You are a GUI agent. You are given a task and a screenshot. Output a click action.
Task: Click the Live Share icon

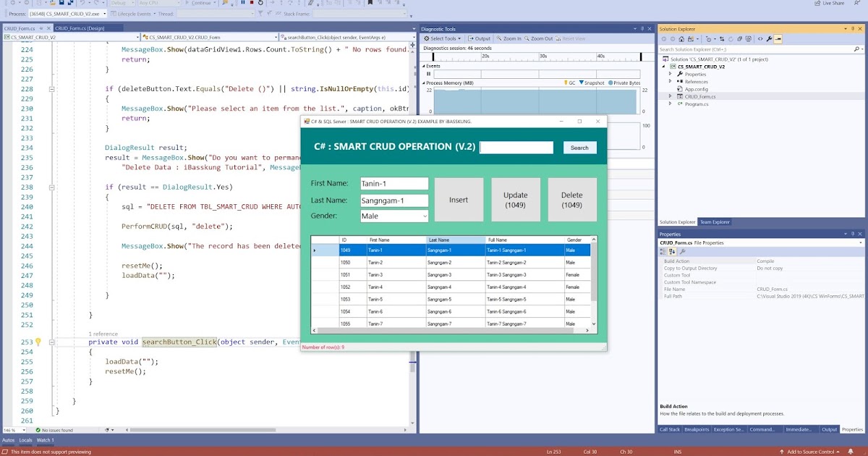(829, 3)
